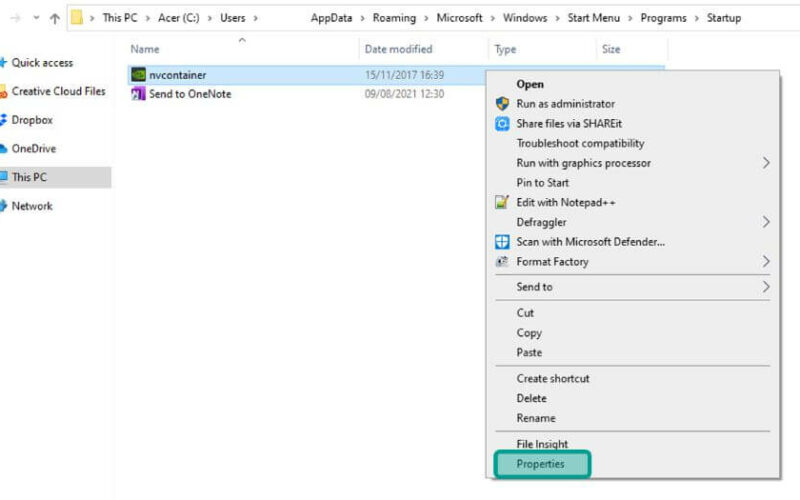The height and width of the screenshot is (500, 800).
Task: Choose Paste from context menu
Action: point(529,353)
